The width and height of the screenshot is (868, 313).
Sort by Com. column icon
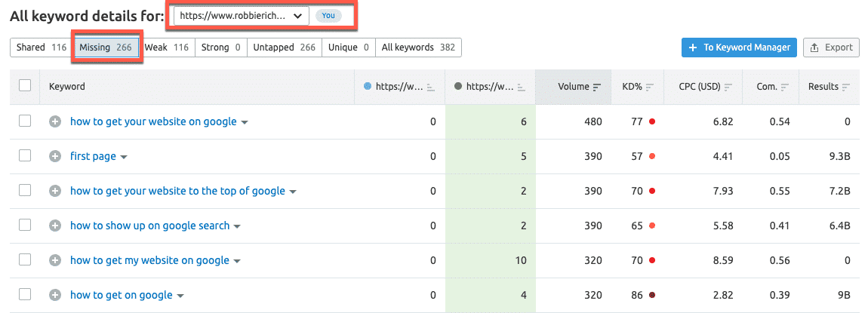tap(783, 87)
